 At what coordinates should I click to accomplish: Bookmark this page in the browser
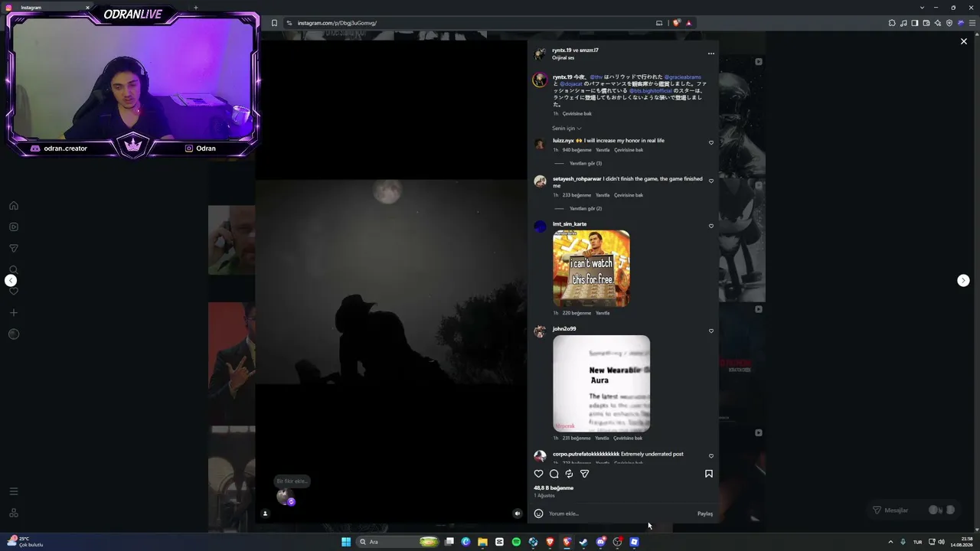pos(274,23)
